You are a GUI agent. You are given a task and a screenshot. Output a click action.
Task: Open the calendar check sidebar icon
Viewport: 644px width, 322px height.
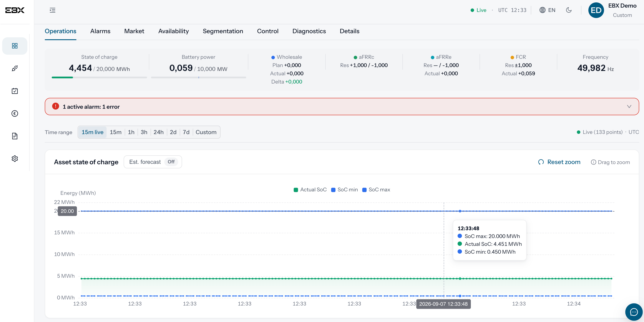[x=15, y=91]
